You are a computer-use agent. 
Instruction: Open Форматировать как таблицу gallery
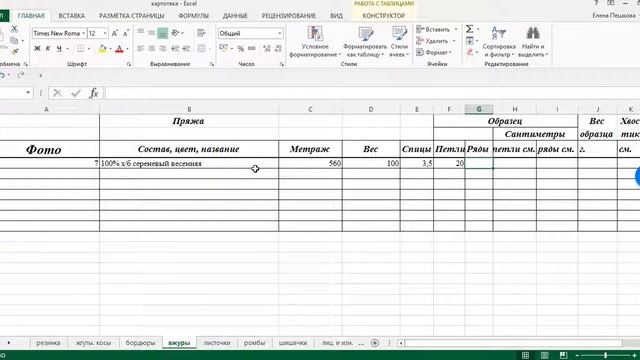[365, 42]
